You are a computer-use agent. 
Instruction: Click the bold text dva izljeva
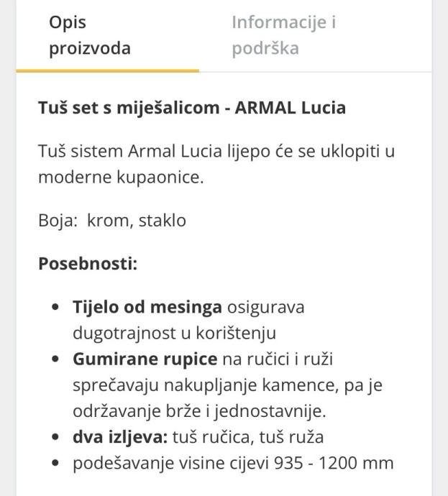click(x=119, y=437)
